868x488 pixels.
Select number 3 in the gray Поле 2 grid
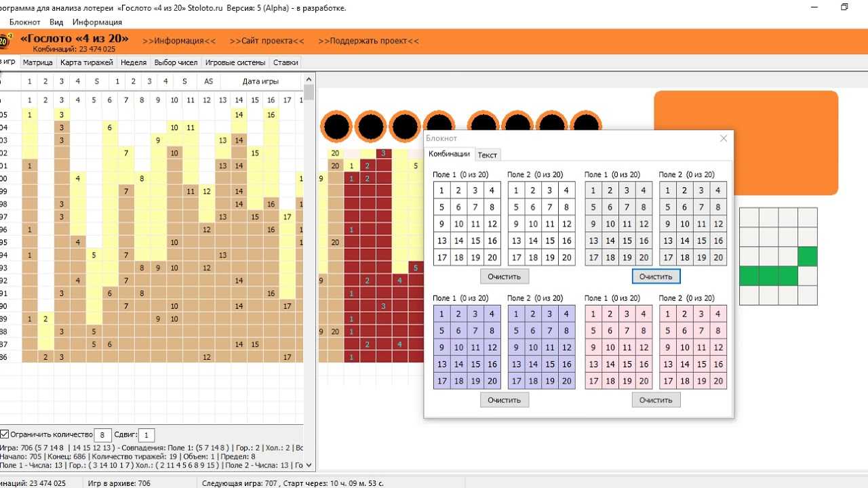pos(702,191)
